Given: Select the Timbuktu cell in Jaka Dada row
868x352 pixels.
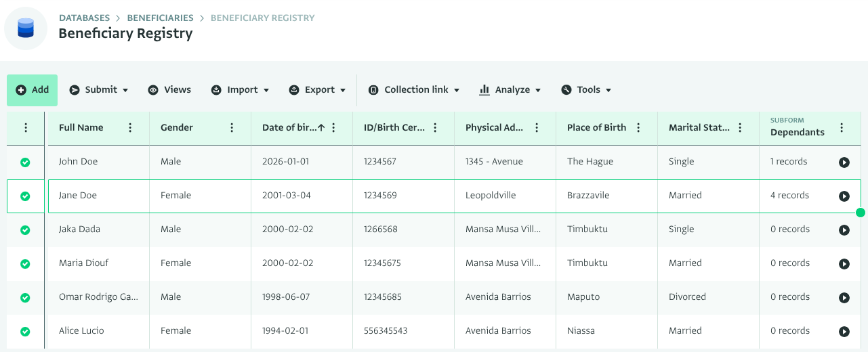Looking at the screenshot, I should click(x=587, y=229).
